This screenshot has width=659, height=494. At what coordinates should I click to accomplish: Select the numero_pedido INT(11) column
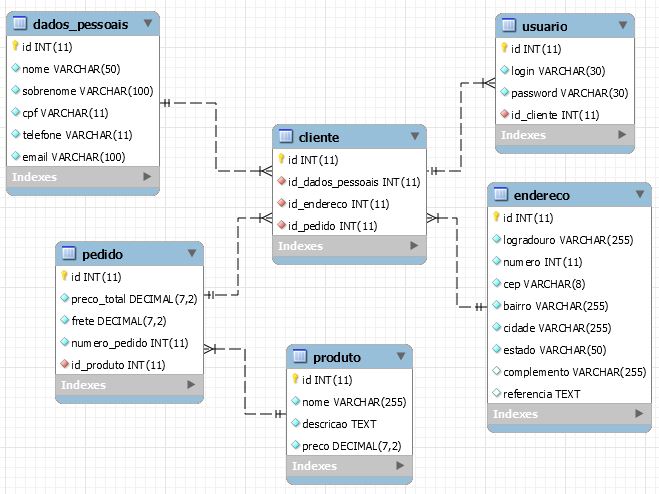(x=129, y=343)
